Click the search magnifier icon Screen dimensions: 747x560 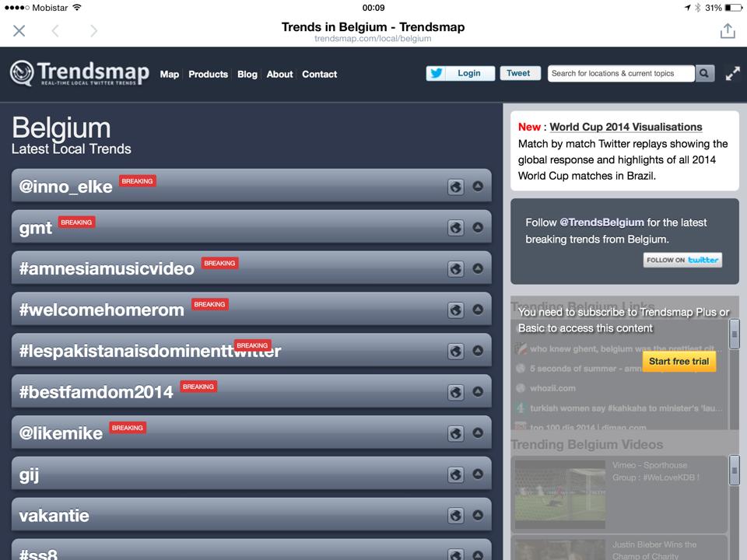(x=705, y=73)
